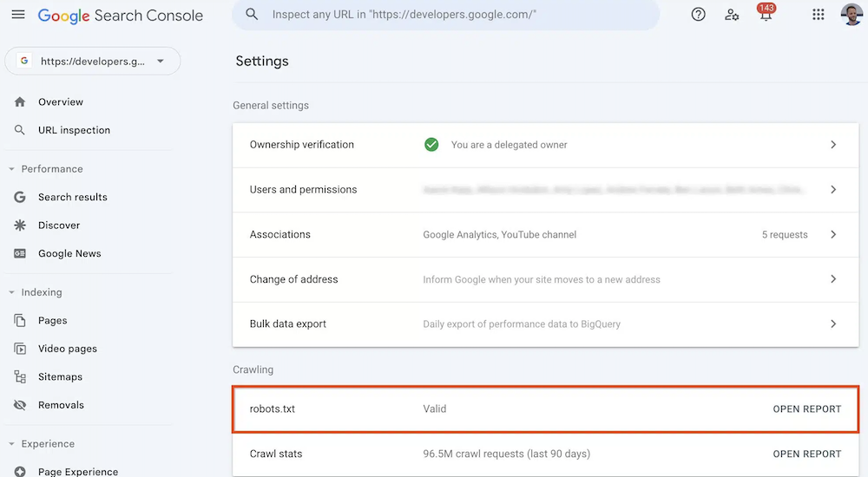This screenshot has height=477, width=868.
Task: Go to Overview in sidebar
Action: 60,102
